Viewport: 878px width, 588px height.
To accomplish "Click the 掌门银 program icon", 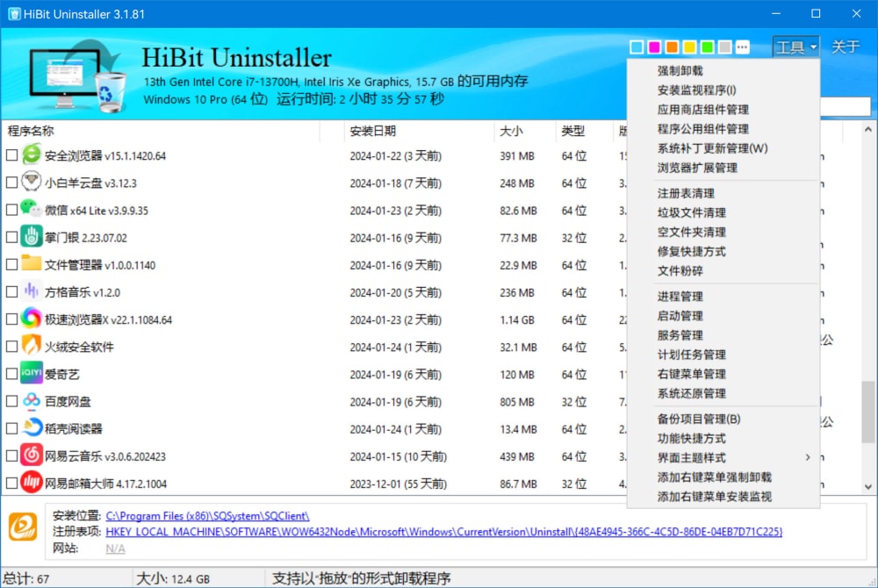I will click(x=32, y=237).
